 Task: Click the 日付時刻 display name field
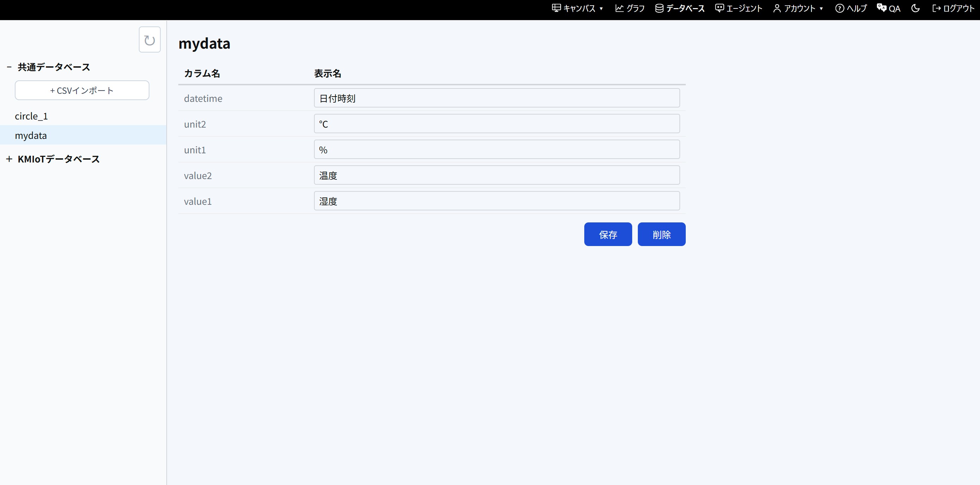497,98
